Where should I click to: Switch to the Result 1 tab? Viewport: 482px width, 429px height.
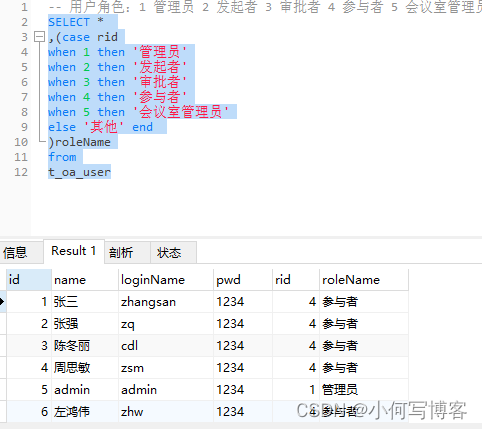[x=74, y=251]
